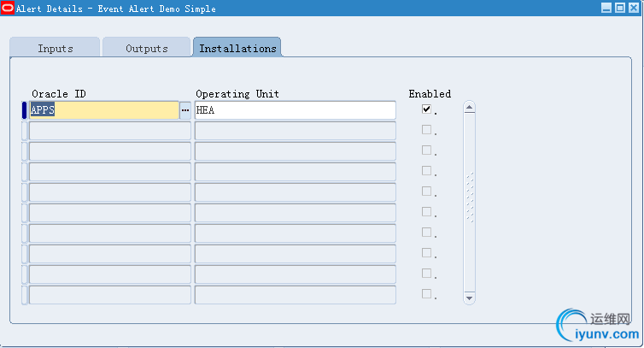644x348 pixels.
Task: Switch to the Inputs tab
Action: pos(56,49)
